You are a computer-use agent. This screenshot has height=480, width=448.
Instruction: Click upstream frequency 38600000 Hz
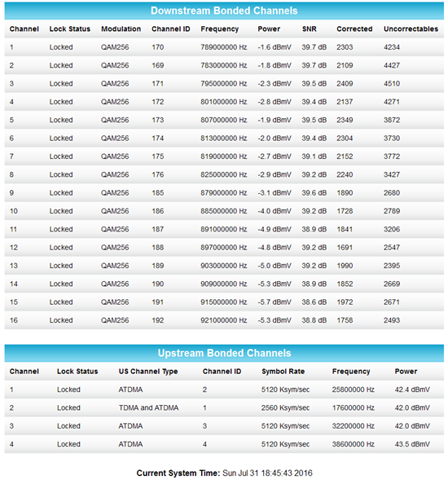coord(354,444)
